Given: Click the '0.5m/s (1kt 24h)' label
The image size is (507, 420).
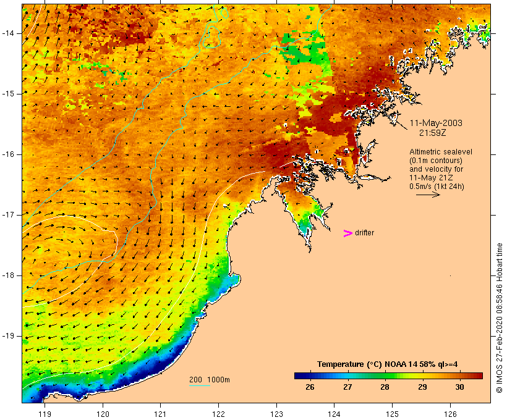Looking at the screenshot, I should click(437, 187).
